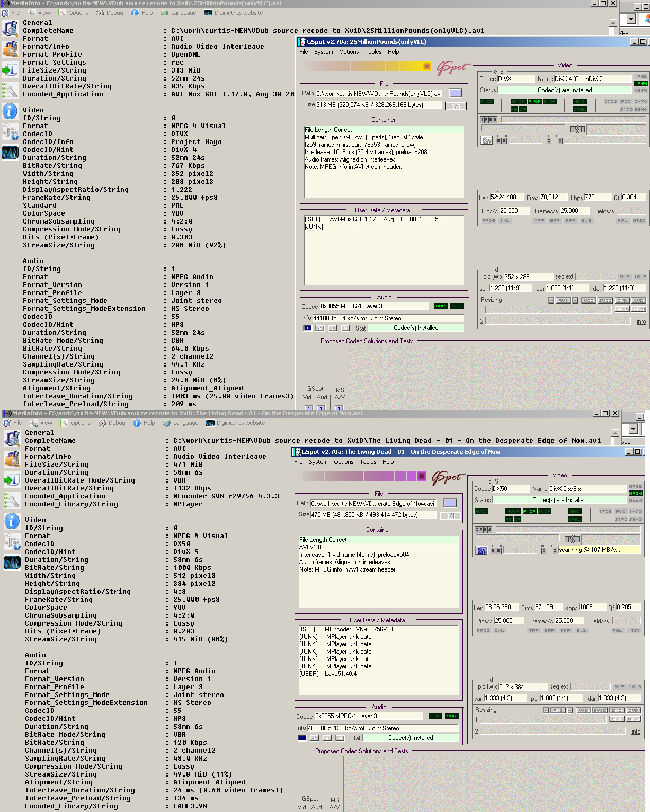Click the AVID indicator in the 25MillionPounds GSpot window

(487, 101)
